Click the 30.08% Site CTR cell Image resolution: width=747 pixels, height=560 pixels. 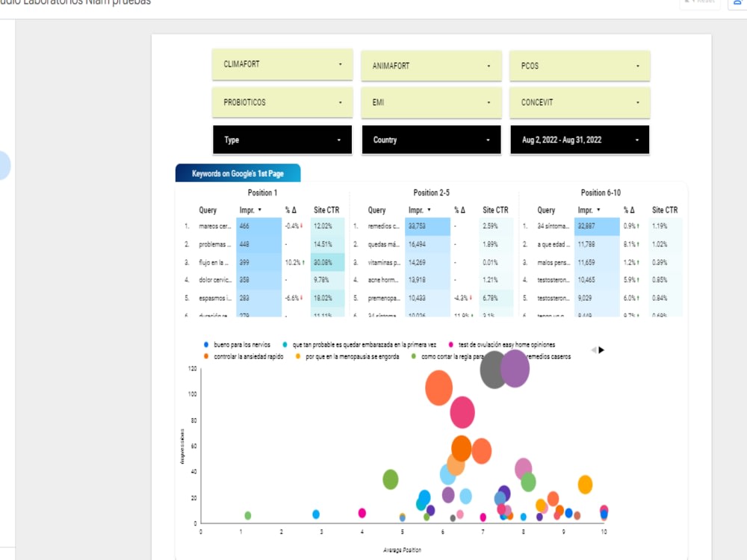[x=327, y=262]
